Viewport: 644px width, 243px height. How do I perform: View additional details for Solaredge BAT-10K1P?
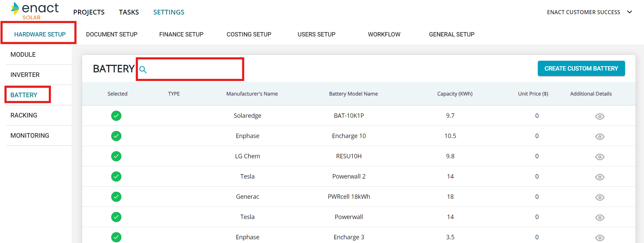(600, 116)
